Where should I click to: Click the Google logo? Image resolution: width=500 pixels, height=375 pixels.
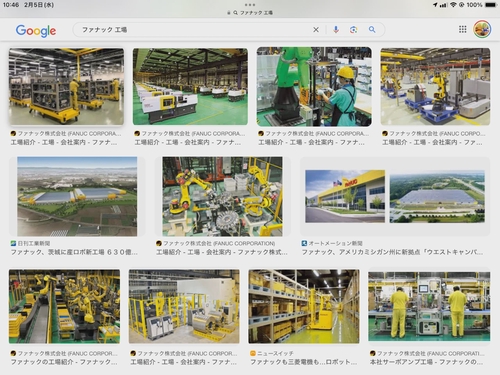[36, 31]
